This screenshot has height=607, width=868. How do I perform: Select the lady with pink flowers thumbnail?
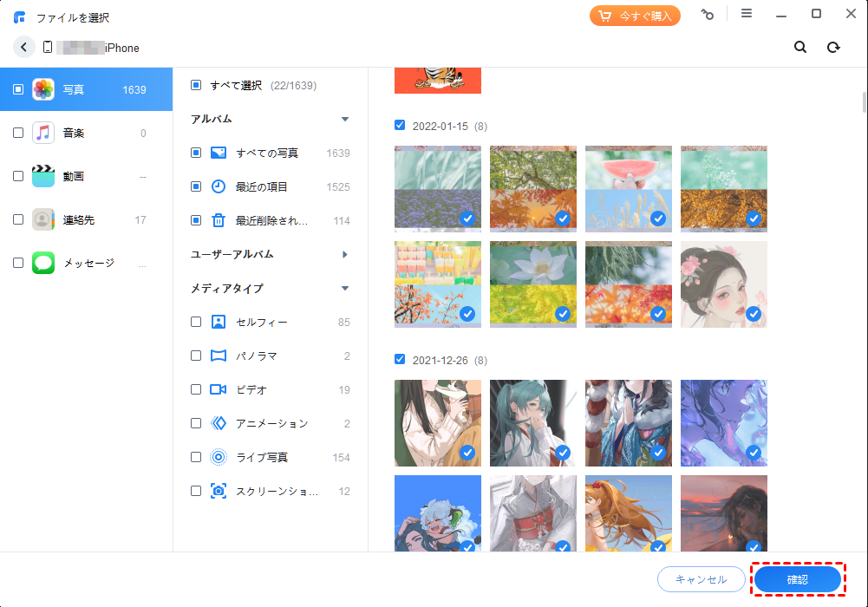[724, 284]
